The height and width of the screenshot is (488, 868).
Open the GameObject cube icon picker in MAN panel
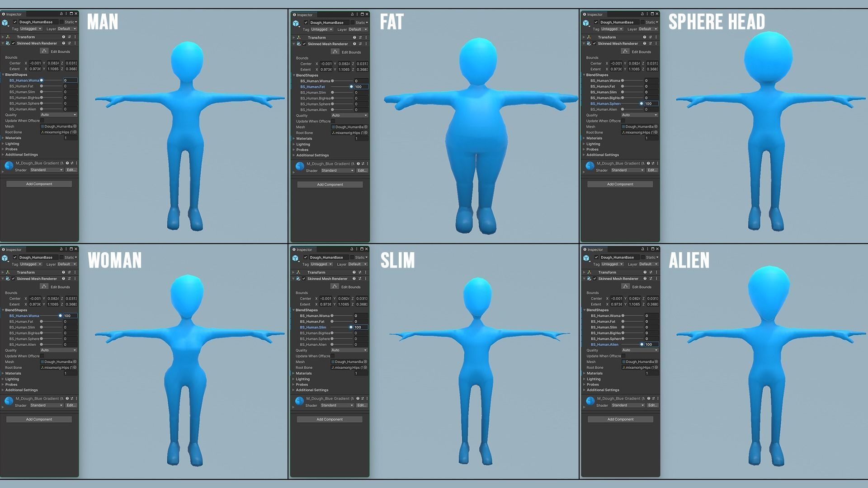5,23
